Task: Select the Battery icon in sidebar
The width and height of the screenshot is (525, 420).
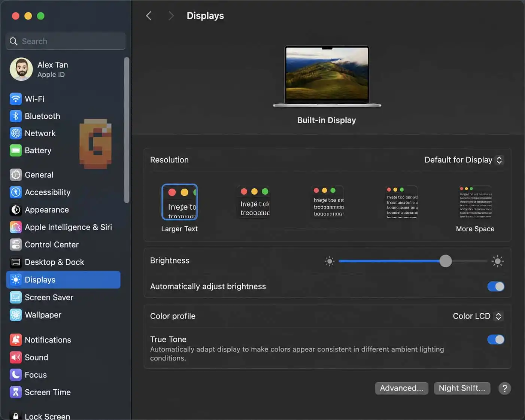Action: (16, 150)
